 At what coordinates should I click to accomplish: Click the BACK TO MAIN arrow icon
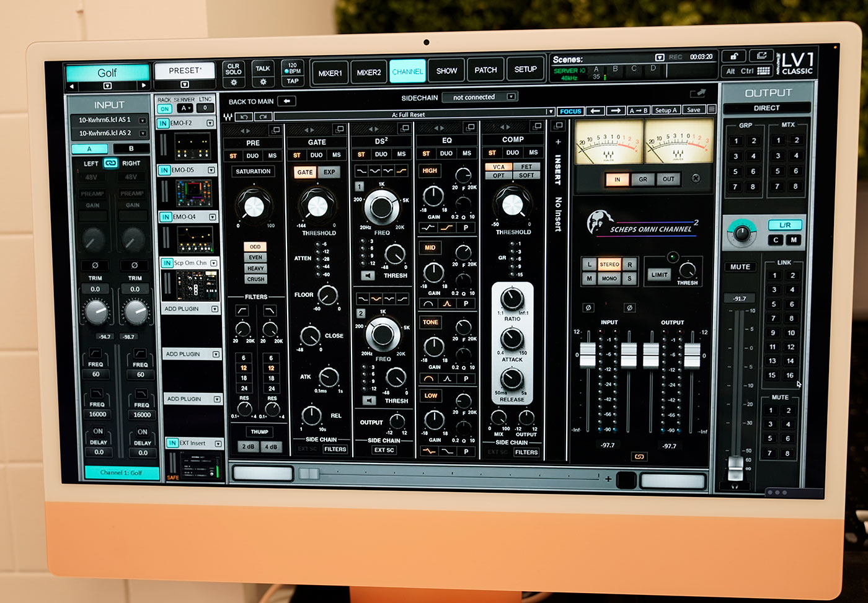[286, 101]
